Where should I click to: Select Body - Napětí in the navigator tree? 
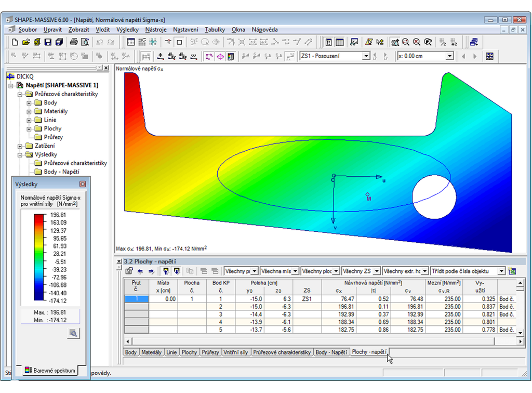coord(61,172)
